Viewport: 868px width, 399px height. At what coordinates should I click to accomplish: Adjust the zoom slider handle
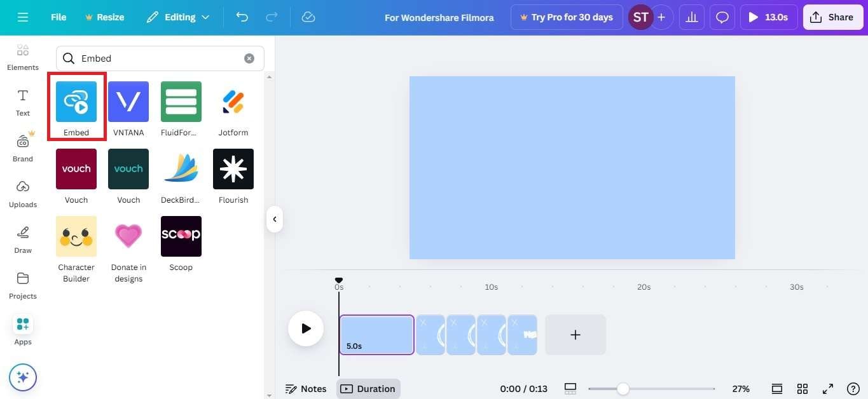(x=623, y=389)
